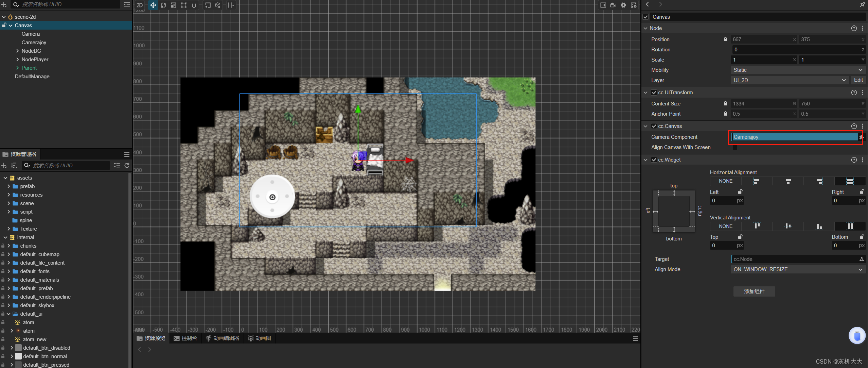
Task: Switch to 动画图 tab
Action: 260,338
